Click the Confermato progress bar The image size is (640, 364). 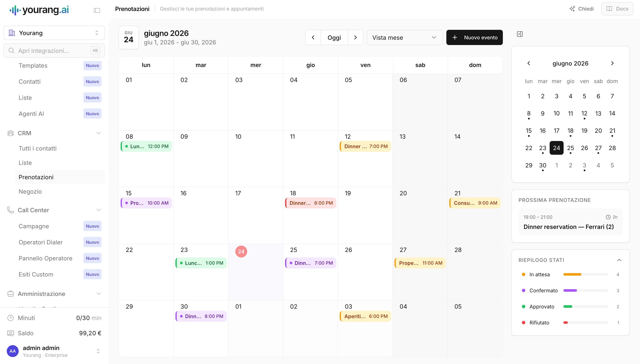click(x=585, y=290)
